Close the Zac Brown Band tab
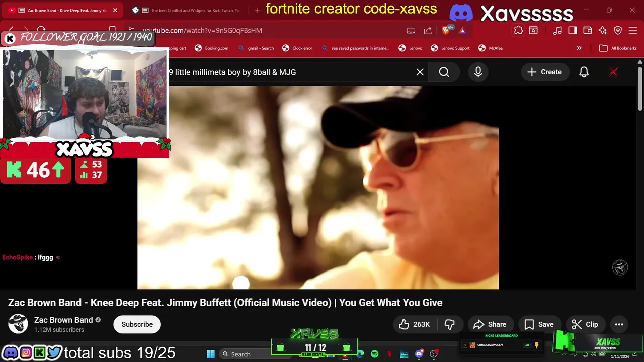 (115, 10)
